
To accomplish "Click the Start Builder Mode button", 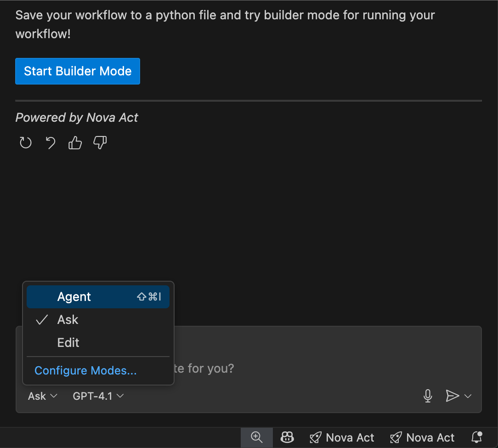I will pyautogui.click(x=77, y=71).
